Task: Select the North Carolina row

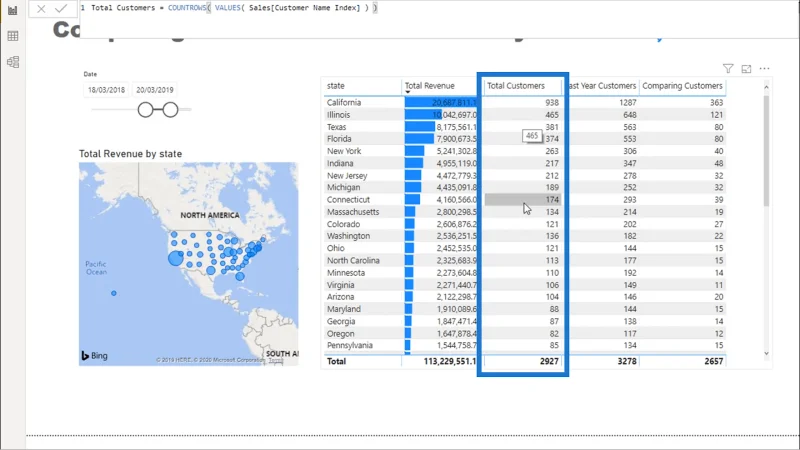Action: coord(525,260)
